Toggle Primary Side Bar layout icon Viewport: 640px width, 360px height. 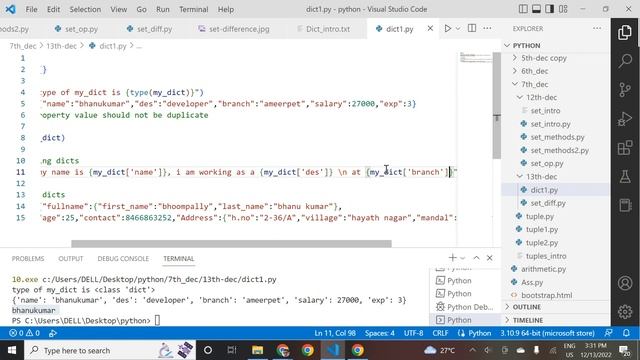523,9
